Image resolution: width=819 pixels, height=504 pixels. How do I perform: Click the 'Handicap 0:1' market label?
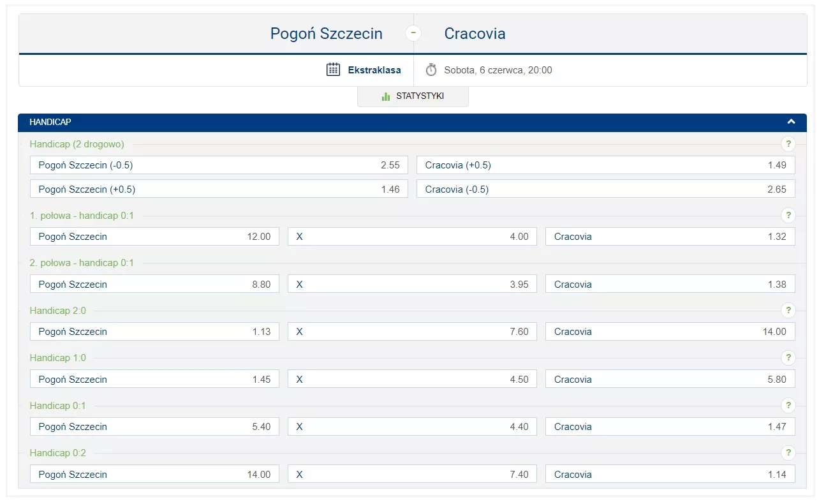[57, 406]
